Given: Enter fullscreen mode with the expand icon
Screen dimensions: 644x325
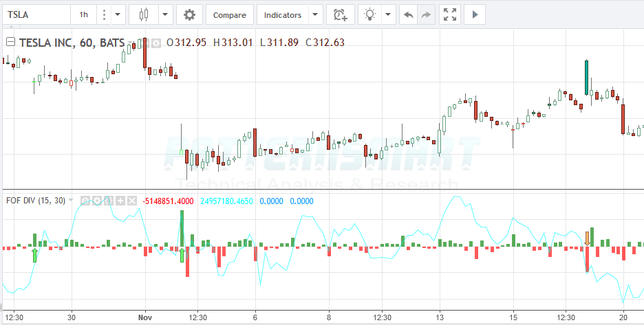Looking at the screenshot, I should [x=450, y=15].
